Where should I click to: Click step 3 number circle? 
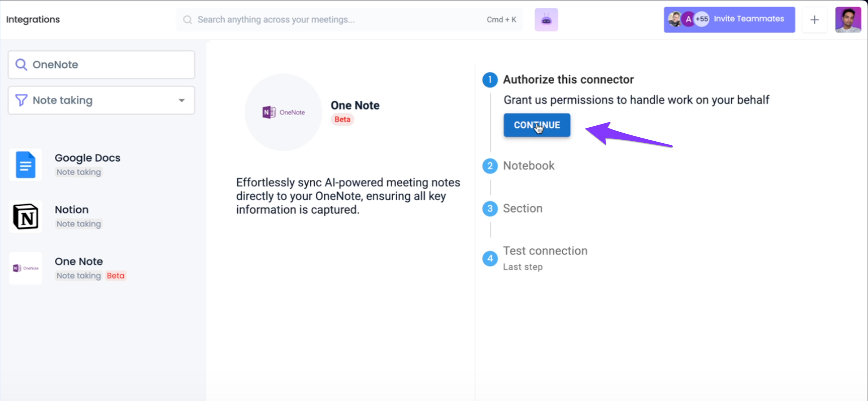[490, 208]
